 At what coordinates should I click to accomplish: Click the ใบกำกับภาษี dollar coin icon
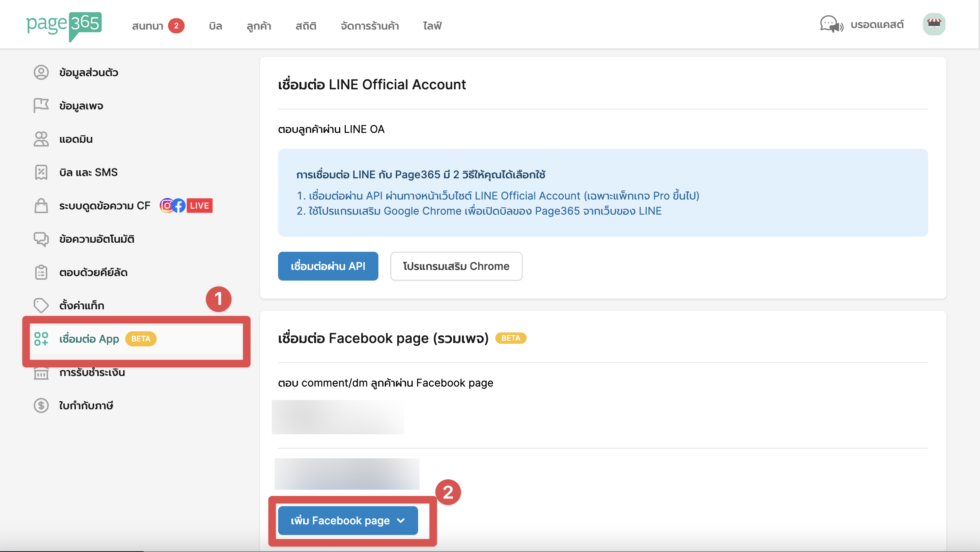[x=41, y=405]
